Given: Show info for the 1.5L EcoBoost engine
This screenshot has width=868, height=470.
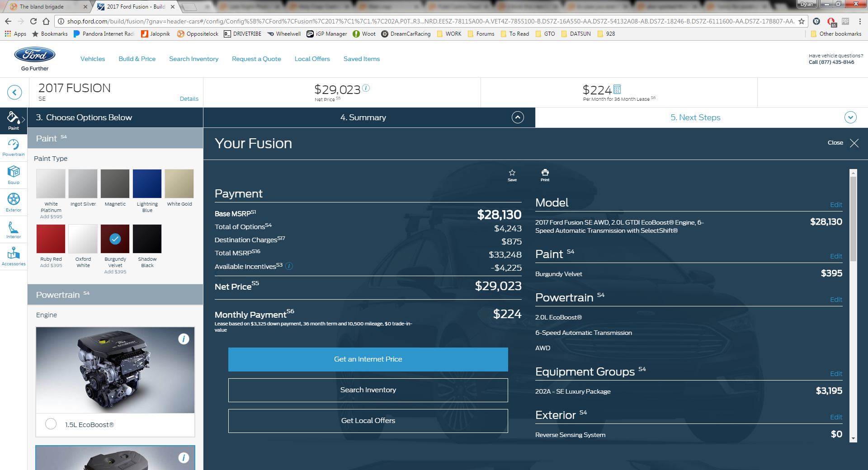Looking at the screenshot, I should (x=184, y=339).
